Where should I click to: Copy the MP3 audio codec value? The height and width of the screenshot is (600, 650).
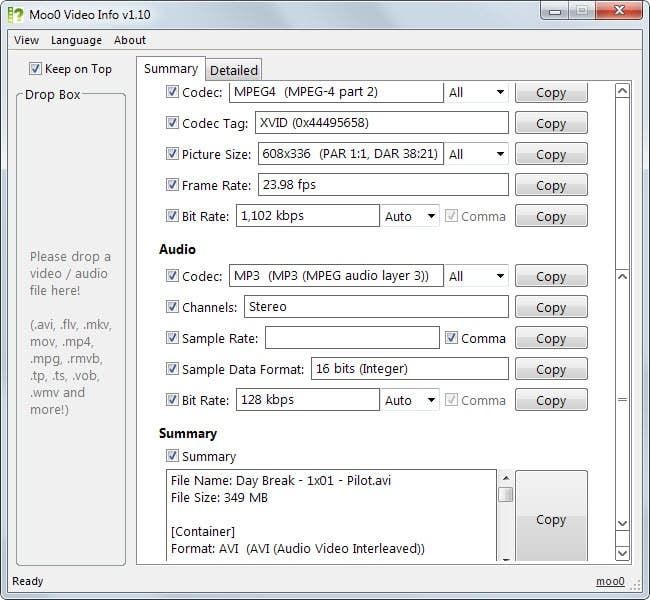tap(551, 276)
